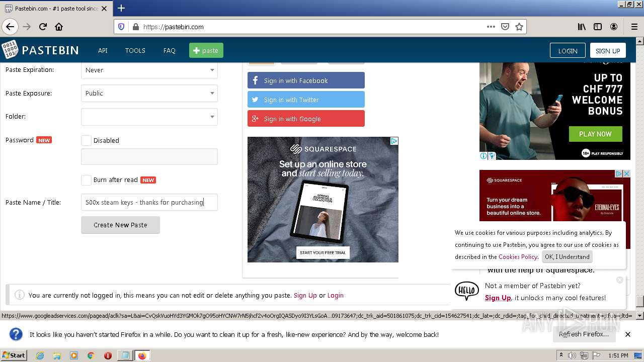Screen dimensions: 644x362
Task: Open the Paste Expiration dropdown
Action: pos(149,70)
